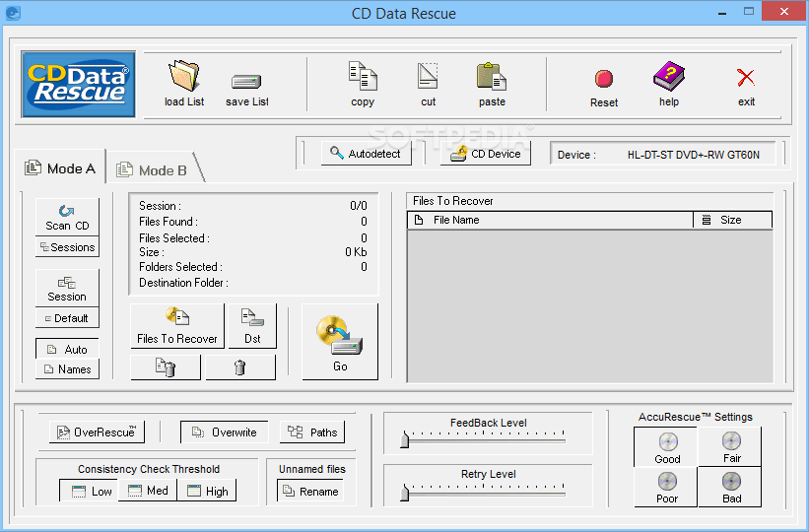Set consistency threshold to High
809x532 pixels.
[x=207, y=491]
